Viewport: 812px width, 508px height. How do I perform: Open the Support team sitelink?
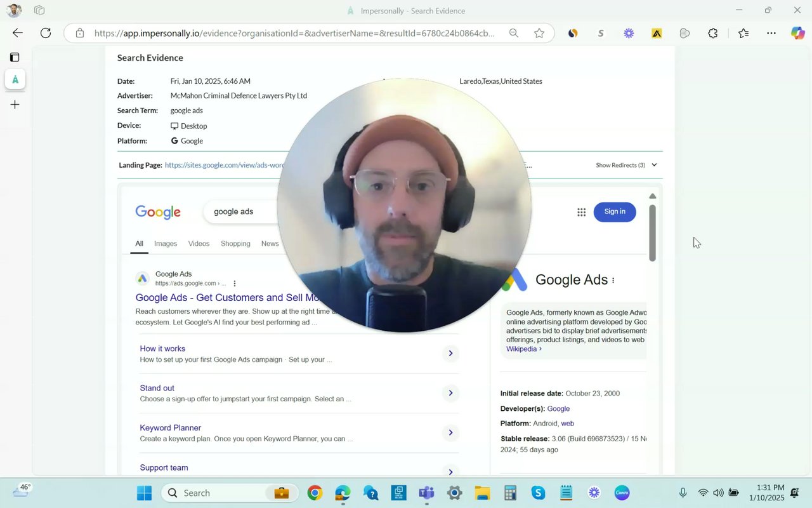click(164, 468)
